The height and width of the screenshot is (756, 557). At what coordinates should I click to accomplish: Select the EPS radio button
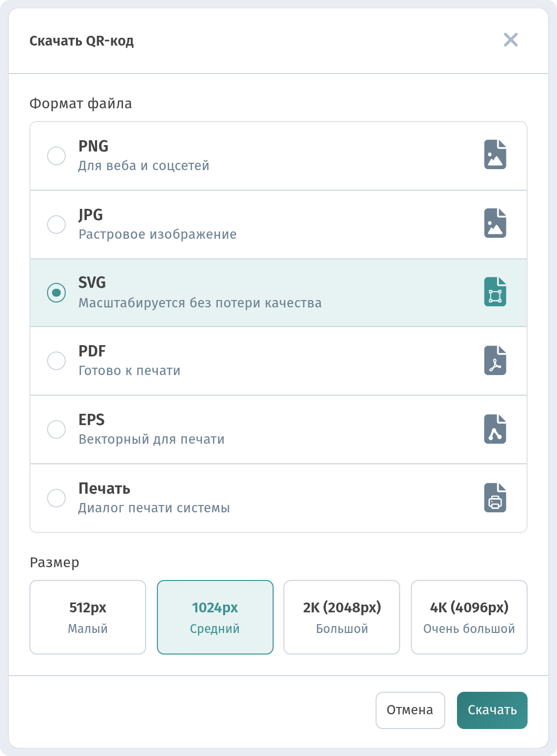click(56, 429)
